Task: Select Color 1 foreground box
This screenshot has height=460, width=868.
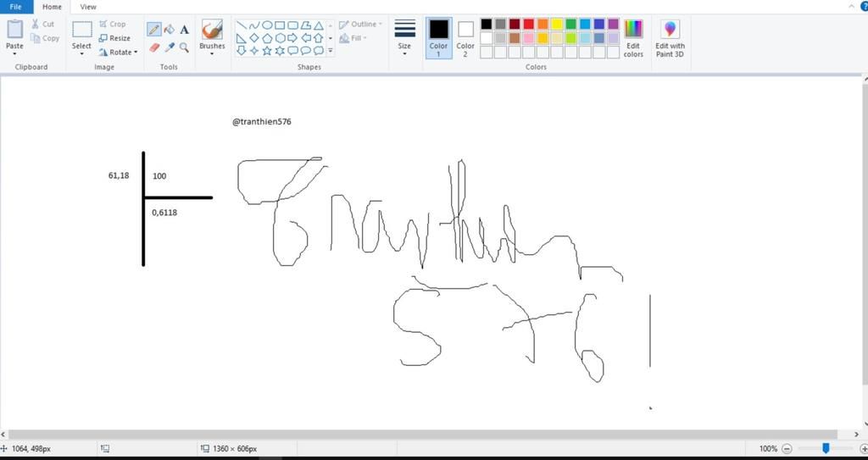Action: (x=438, y=39)
